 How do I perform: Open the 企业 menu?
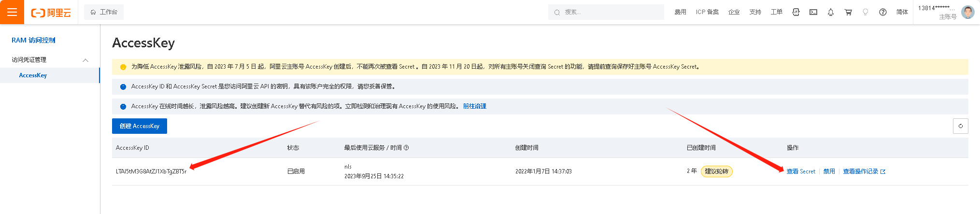pos(734,12)
